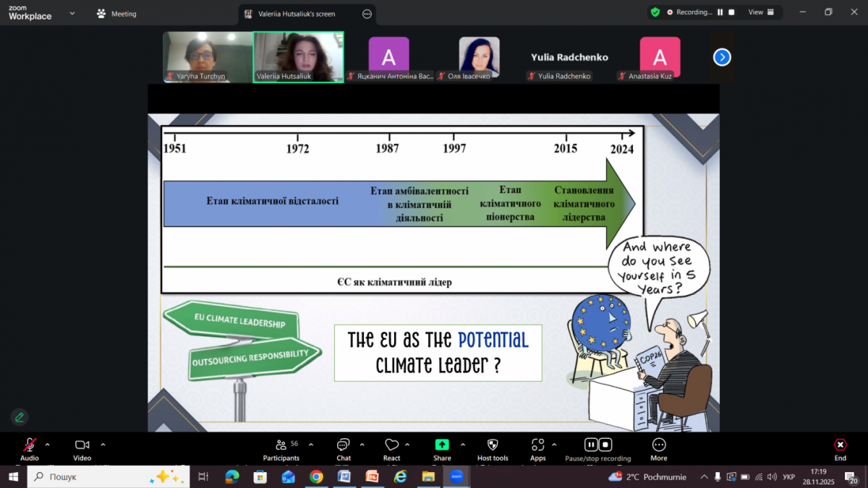Open the Zoom Workplace dropdown arrow

(72, 13)
